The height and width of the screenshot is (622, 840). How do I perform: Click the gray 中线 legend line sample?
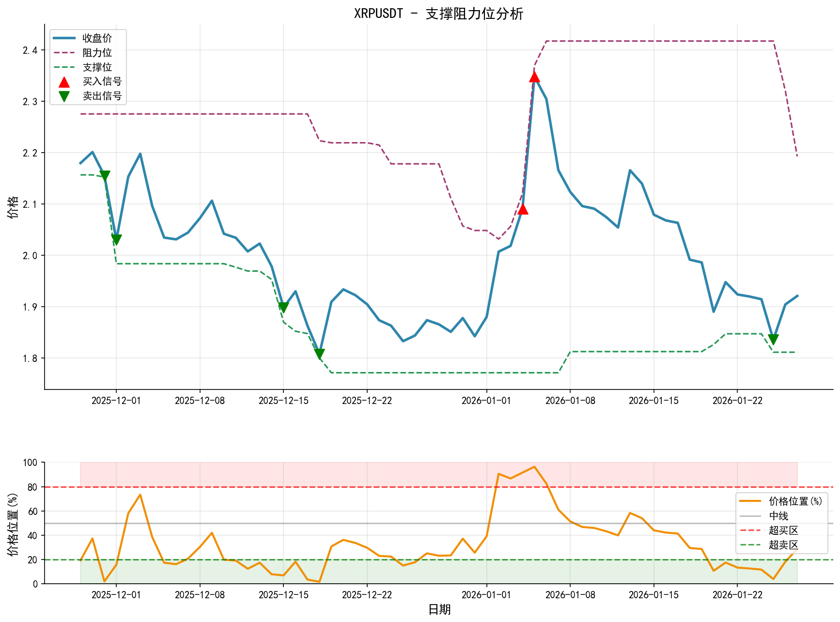pyautogui.click(x=751, y=516)
